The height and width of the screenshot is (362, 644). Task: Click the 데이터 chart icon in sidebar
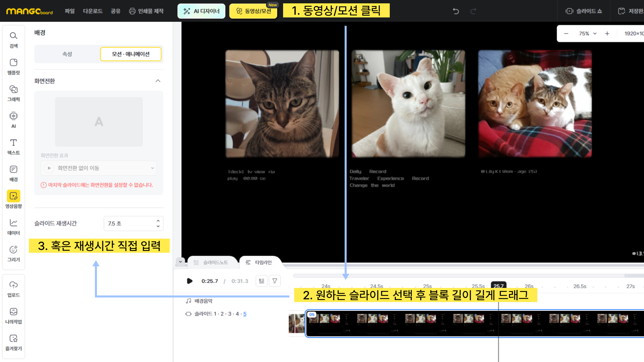(13, 227)
